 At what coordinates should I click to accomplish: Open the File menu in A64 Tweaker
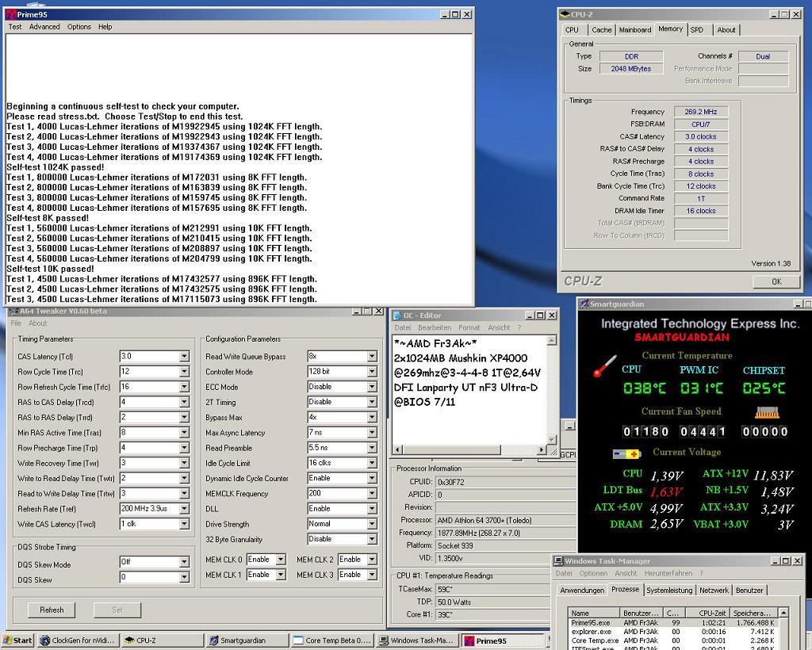[16, 323]
